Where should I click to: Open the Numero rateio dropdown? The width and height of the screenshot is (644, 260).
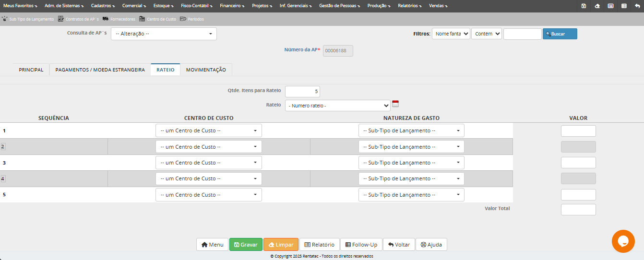[x=337, y=106]
